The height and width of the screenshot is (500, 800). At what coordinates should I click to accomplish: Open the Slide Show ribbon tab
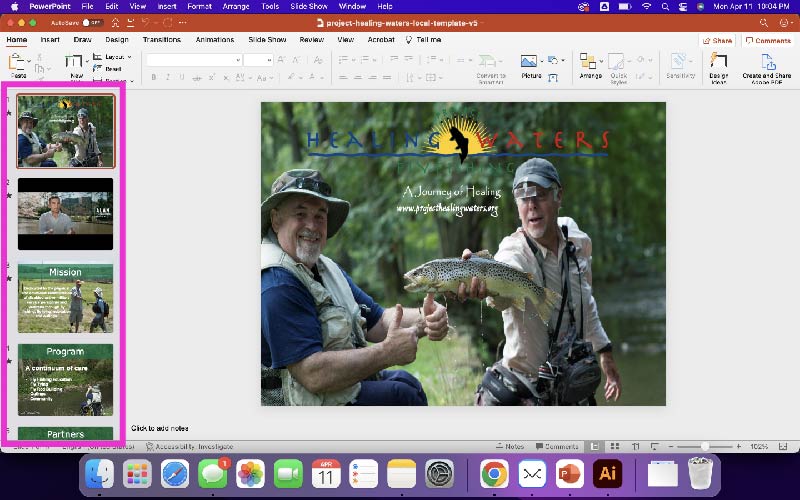(267, 39)
